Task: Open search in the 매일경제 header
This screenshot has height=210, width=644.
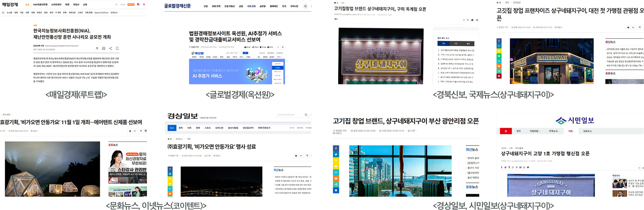Action: point(116,5)
